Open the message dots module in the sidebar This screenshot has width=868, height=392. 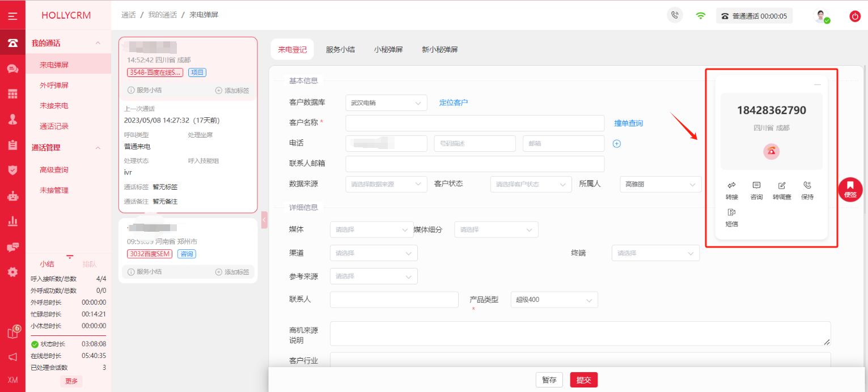(12, 247)
